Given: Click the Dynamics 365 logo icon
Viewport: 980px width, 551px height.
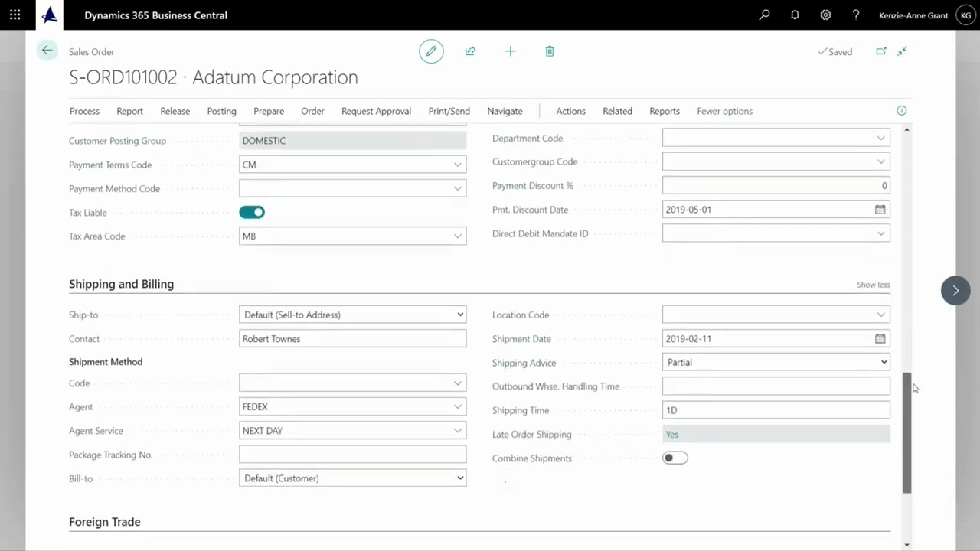Looking at the screenshot, I should pyautogui.click(x=50, y=15).
